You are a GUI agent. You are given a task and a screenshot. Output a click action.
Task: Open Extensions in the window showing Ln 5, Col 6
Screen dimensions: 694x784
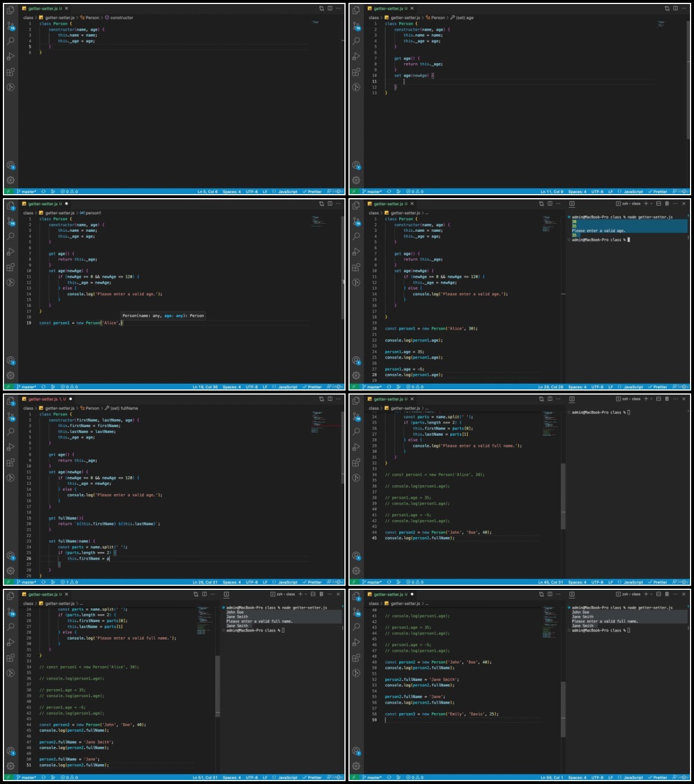click(11, 72)
